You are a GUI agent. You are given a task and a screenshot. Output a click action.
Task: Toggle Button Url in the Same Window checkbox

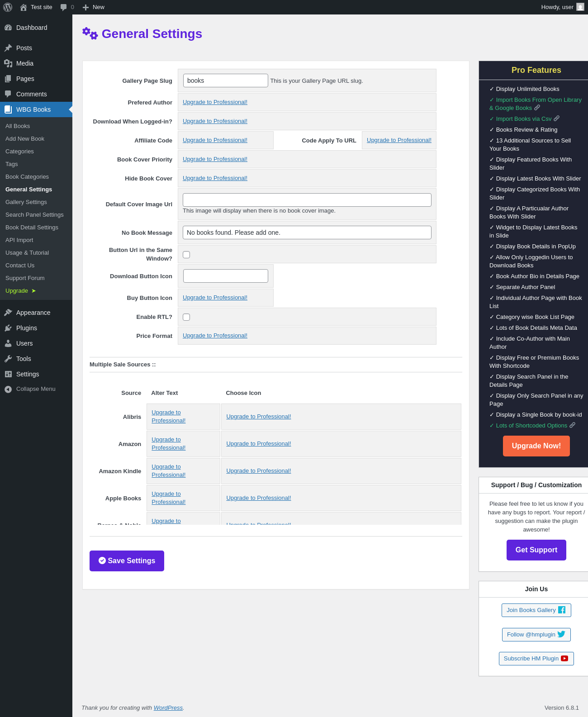click(x=186, y=255)
